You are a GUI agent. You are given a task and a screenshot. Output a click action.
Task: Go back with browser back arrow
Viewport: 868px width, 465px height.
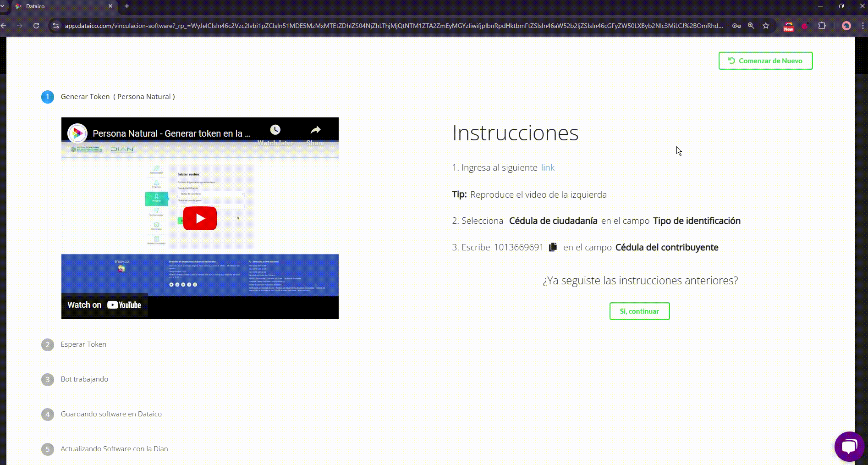point(4,26)
